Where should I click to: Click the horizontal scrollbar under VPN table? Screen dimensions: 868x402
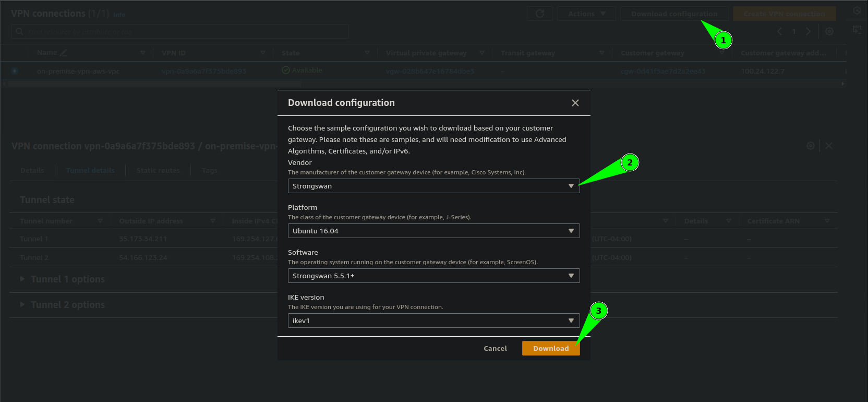[x=154, y=84]
